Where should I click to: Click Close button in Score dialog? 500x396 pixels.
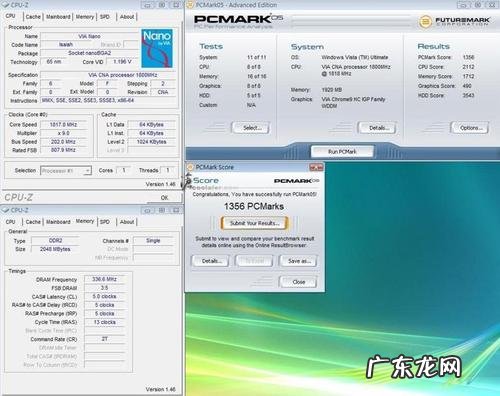point(298,282)
